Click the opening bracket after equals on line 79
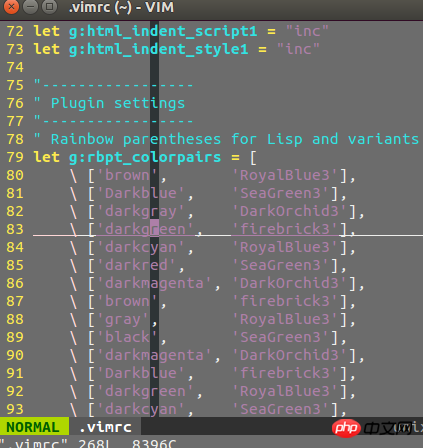The height and width of the screenshot is (448, 423). 253,158
